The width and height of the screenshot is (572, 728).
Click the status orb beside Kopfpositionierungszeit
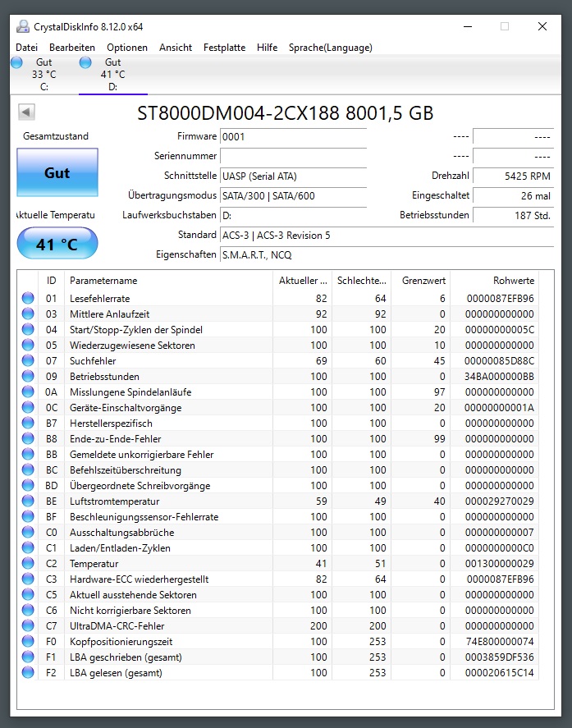[x=28, y=641]
